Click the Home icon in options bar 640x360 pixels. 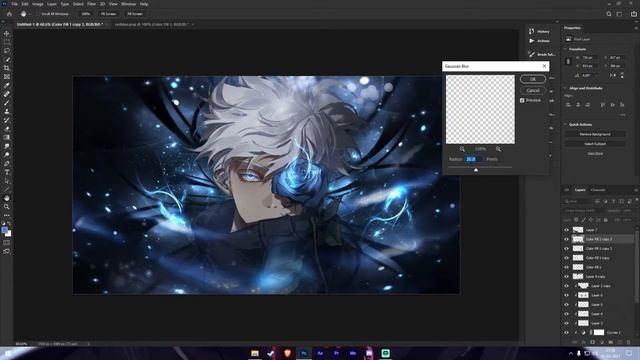coord(9,14)
